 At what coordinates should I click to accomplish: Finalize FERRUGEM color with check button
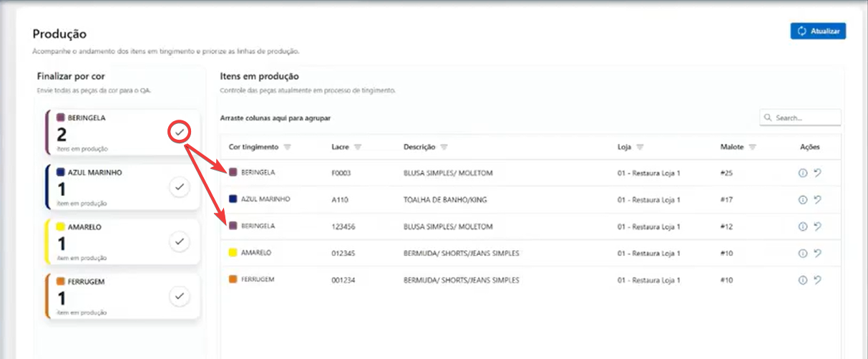click(180, 295)
